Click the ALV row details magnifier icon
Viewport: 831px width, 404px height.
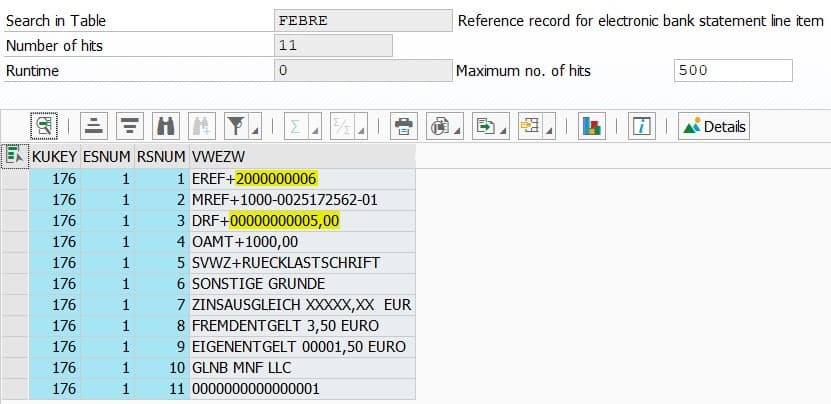[x=43, y=126]
